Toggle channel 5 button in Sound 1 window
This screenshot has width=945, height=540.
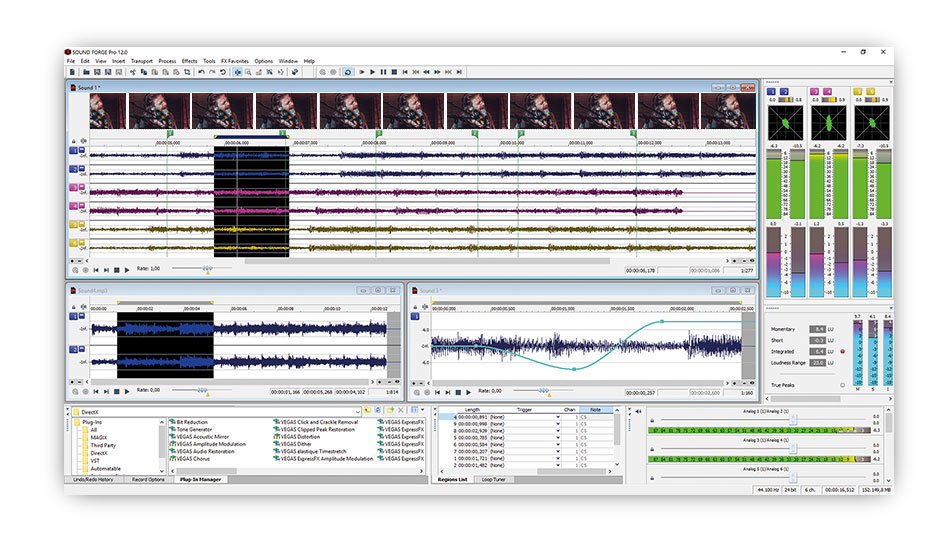[x=74, y=224]
